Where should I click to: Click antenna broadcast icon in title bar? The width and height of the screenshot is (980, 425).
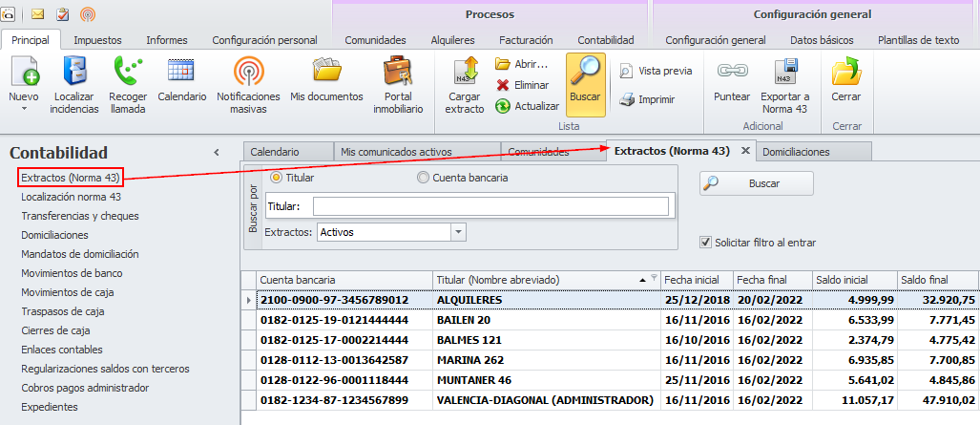89,13
